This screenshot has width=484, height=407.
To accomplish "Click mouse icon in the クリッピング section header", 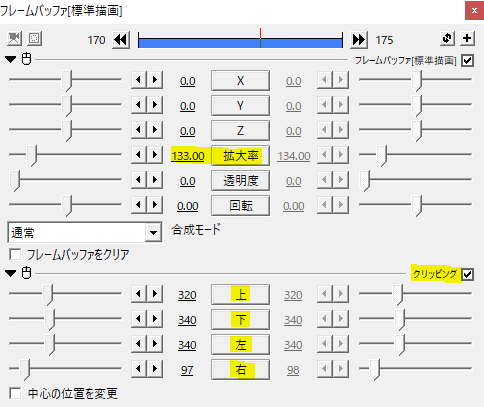I will point(26,273).
